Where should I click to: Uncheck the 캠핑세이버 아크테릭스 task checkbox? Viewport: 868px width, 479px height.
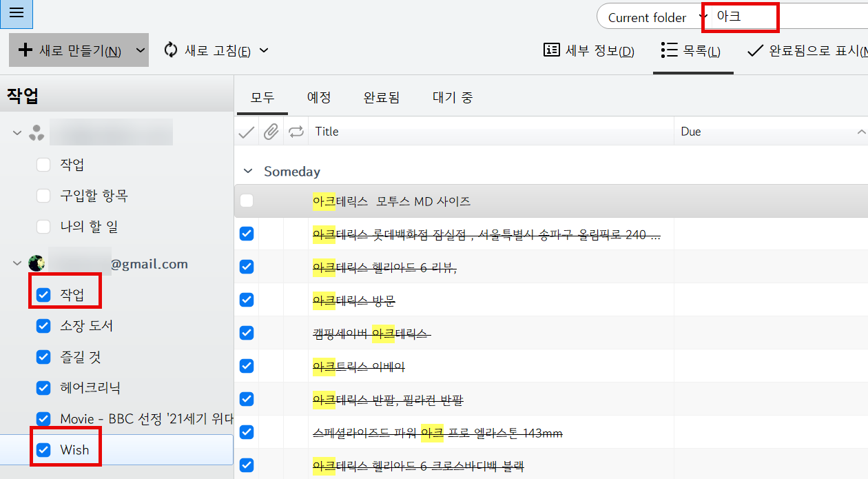(247, 333)
